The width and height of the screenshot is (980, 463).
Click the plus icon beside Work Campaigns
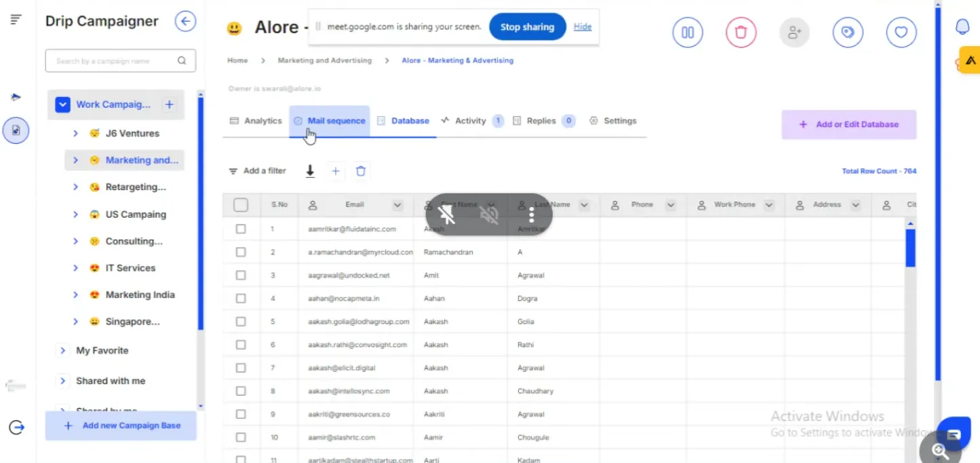[170, 105]
